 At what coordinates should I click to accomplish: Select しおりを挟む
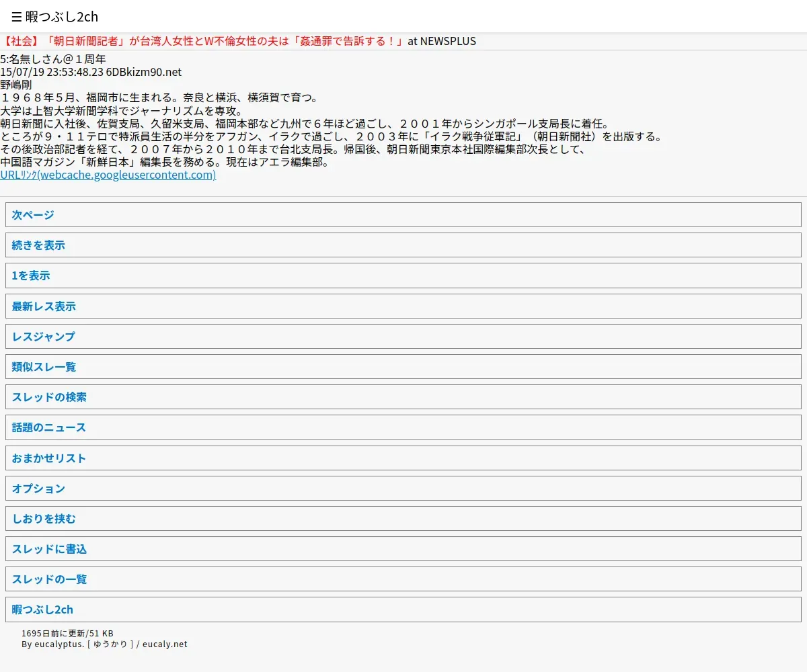coord(403,519)
